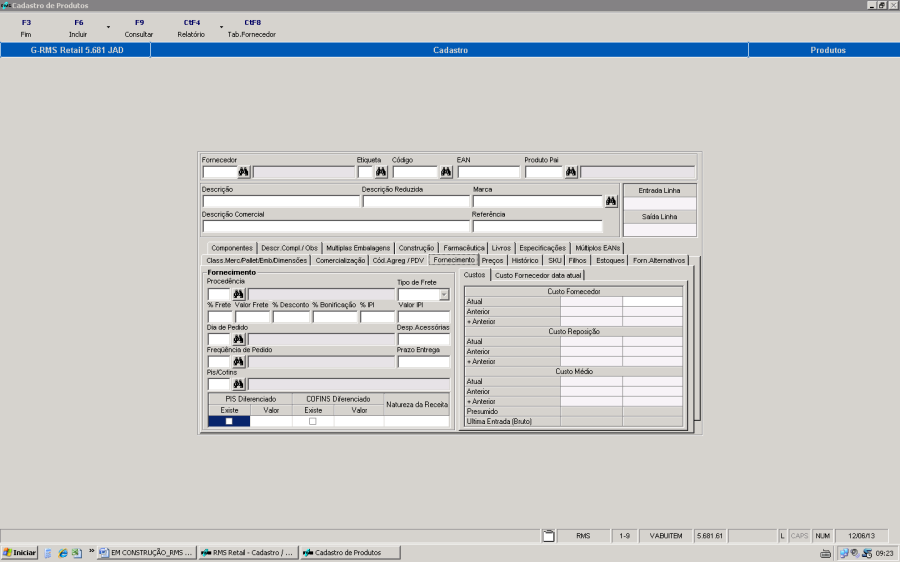Select Custo Fornecedor data atual sub-tab
This screenshot has width=900, height=562.
pyautogui.click(x=538, y=276)
